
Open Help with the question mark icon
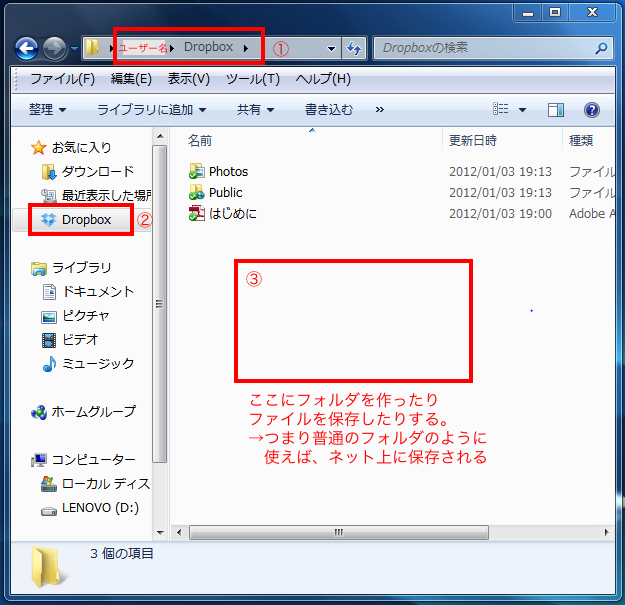point(592,110)
